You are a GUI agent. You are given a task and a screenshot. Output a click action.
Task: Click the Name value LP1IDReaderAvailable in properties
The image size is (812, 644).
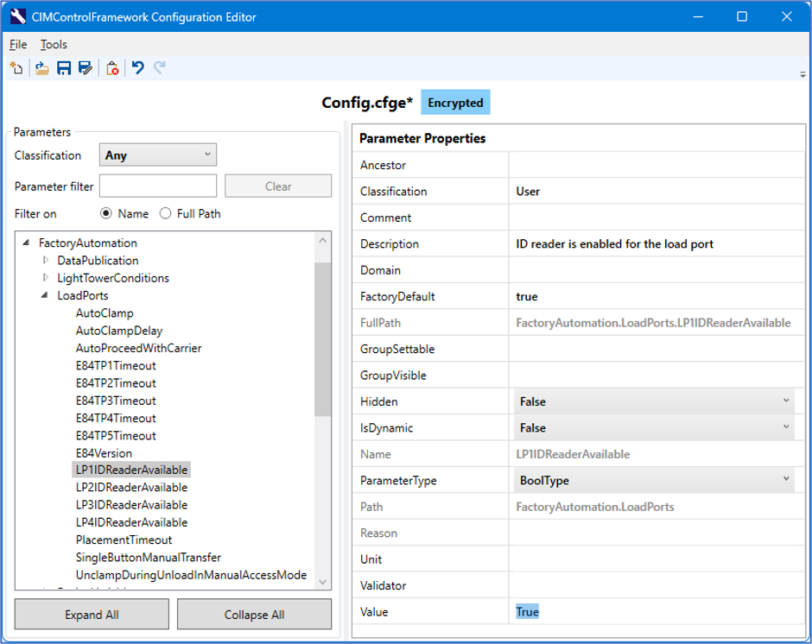pyautogui.click(x=573, y=455)
